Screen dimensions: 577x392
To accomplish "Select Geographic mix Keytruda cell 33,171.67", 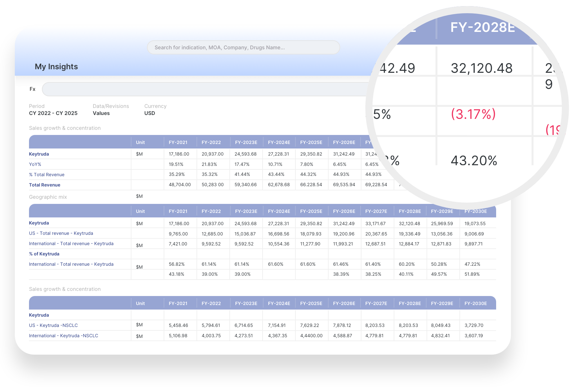I will point(375,224).
